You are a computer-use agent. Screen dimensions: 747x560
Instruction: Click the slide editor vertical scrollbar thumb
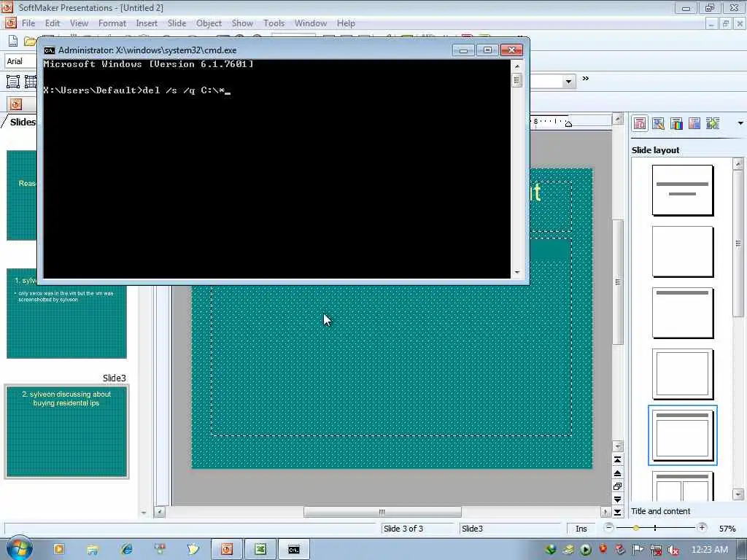(618, 282)
